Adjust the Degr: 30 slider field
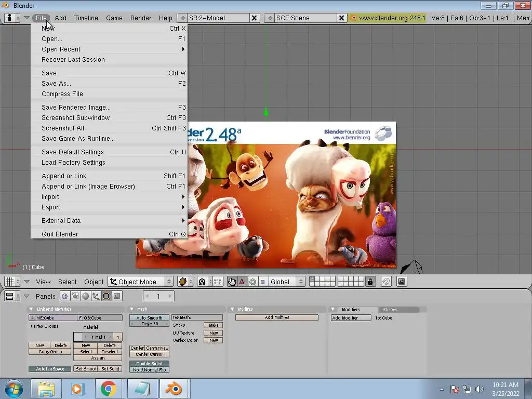The width and height of the screenshot is (532, 399). tap(149, 324)
